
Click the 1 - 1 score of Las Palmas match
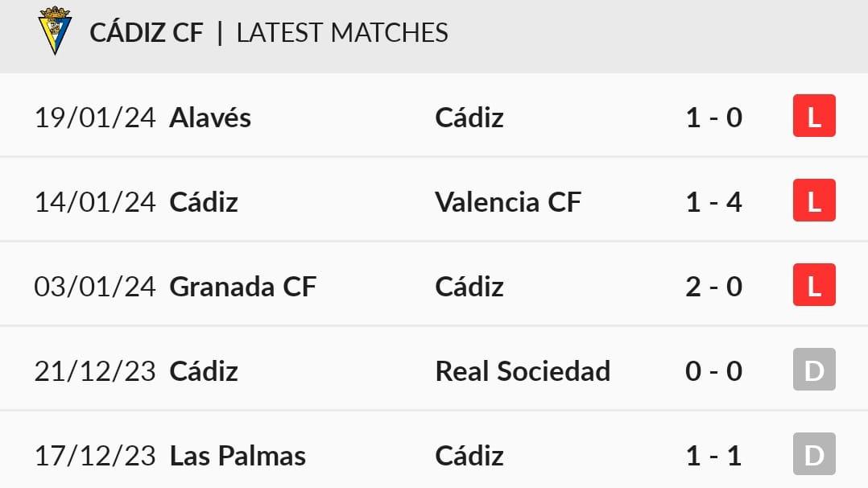[713, 456]
